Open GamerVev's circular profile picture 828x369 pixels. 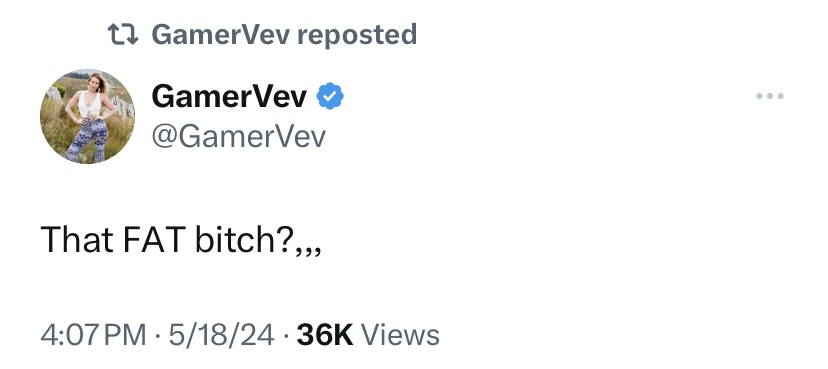[87, 116]
